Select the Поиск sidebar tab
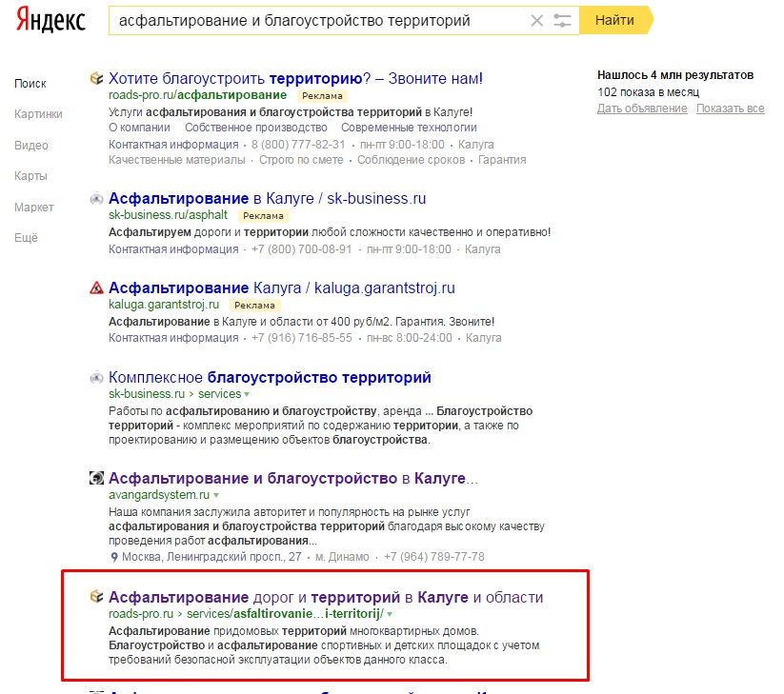Screen dimensions: 784x694 pos(30,84)
